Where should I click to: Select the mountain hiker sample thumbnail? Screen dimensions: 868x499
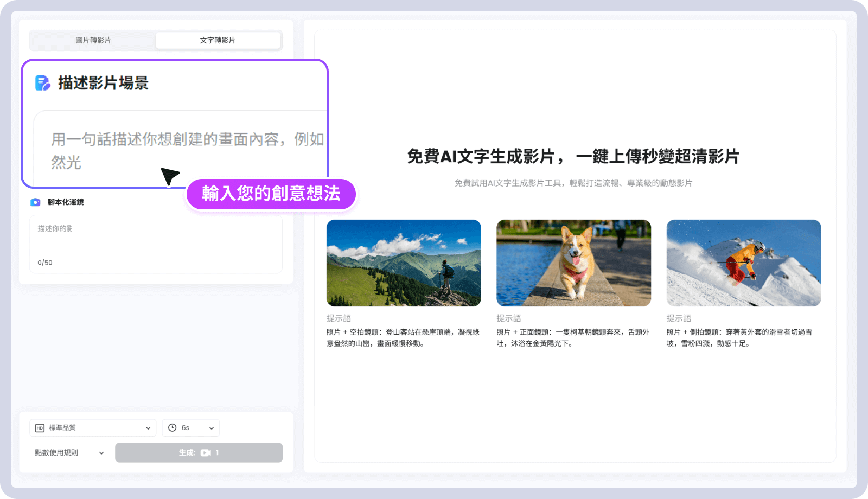click(404, 263)
